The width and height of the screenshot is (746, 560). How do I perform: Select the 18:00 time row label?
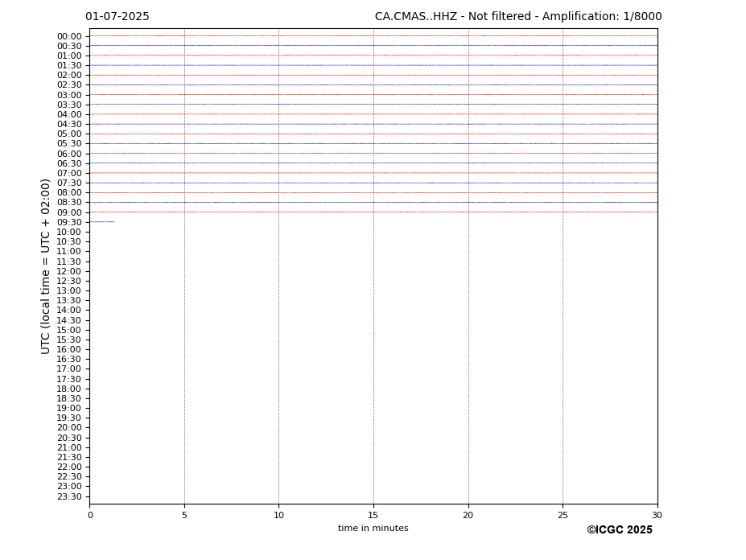tap(69, 389)
